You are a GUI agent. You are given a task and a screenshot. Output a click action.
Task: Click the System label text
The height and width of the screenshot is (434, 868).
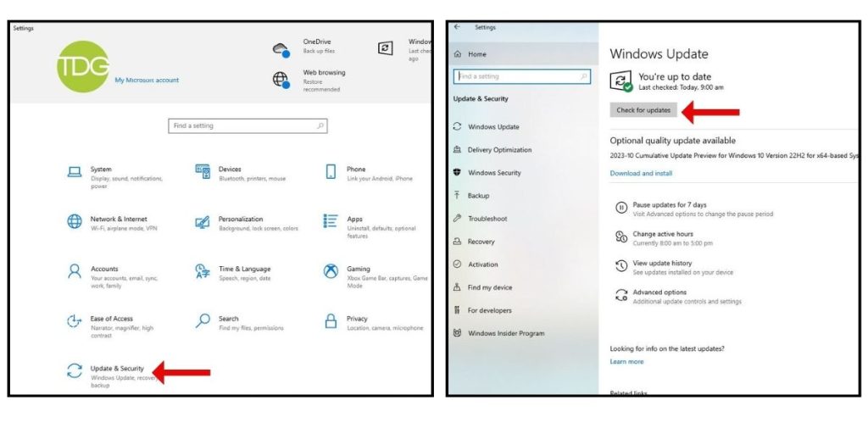[x=101, y=170]
